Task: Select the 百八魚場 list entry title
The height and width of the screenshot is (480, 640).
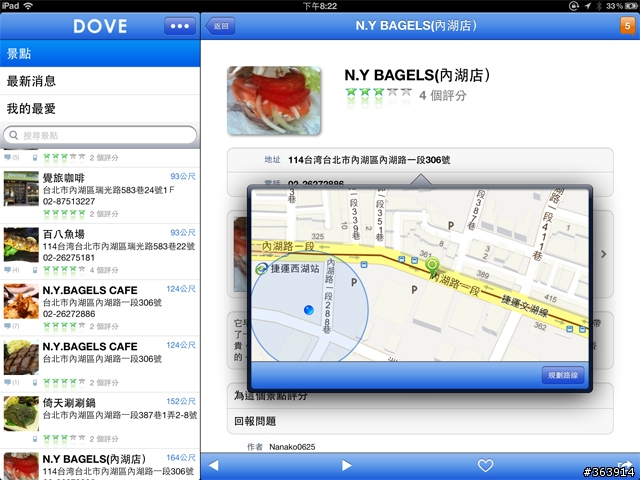Action: [x=64, y=234]
